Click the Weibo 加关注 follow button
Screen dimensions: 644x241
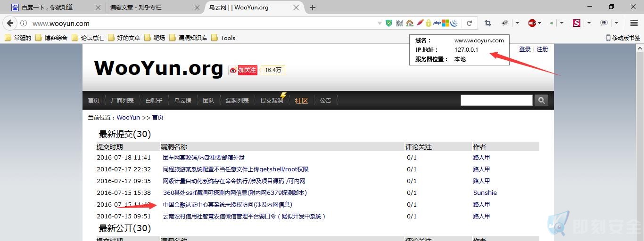tap(243, 70)
